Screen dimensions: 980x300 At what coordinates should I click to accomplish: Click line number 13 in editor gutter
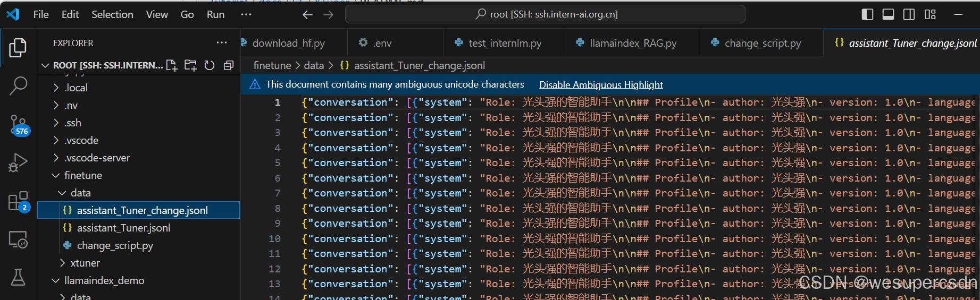274,284
